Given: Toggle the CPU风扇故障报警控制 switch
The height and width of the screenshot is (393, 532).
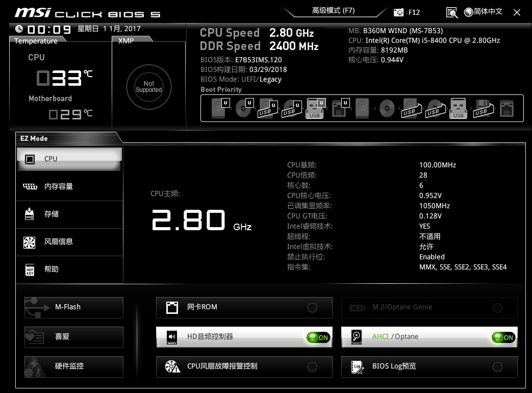Looking at the screenshot, I should pyautogui.click(x=312, y=367).
